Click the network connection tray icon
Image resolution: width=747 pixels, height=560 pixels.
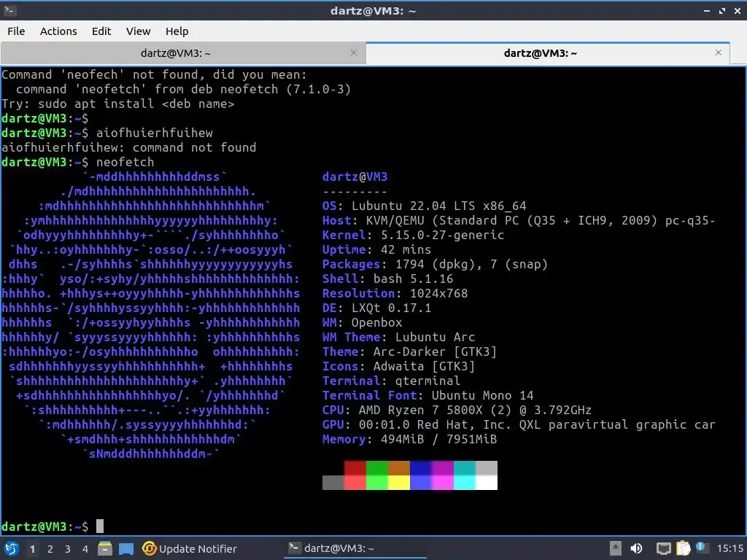[x=664, y=548]
